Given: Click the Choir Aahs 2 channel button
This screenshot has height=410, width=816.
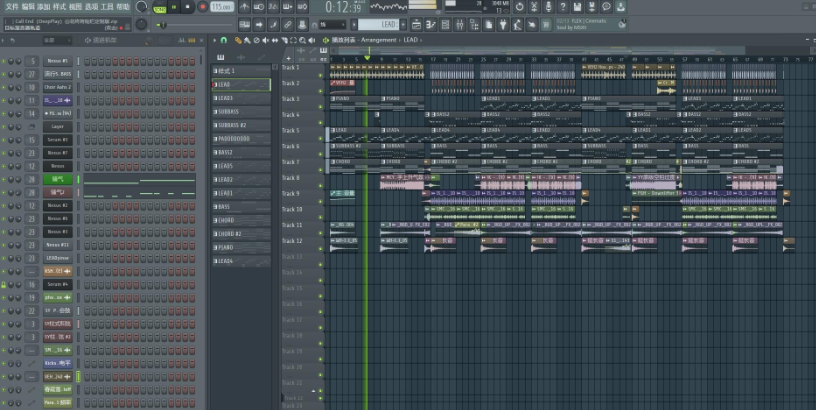Looking at the screenshot, I should pyautogui.click(x=57, y=87).
